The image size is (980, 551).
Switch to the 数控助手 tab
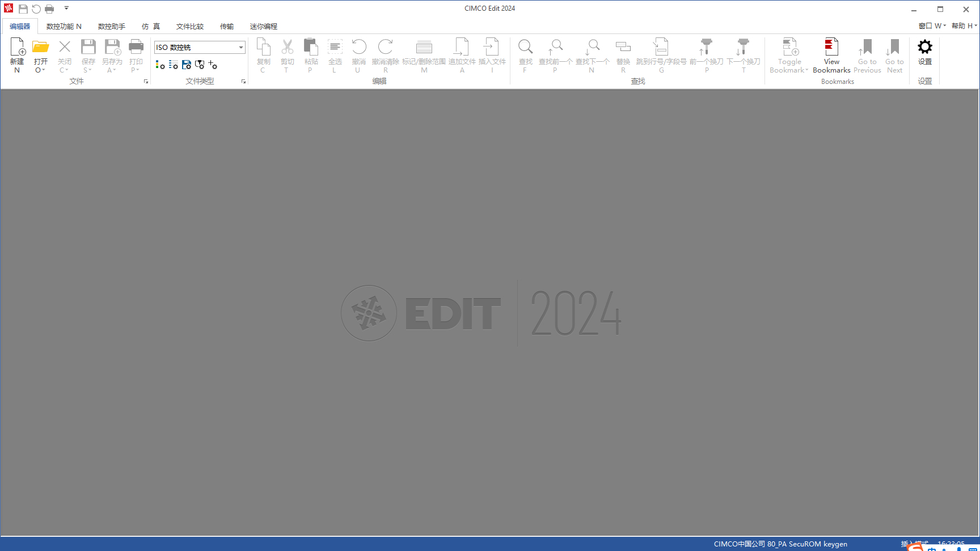point(111,26)
